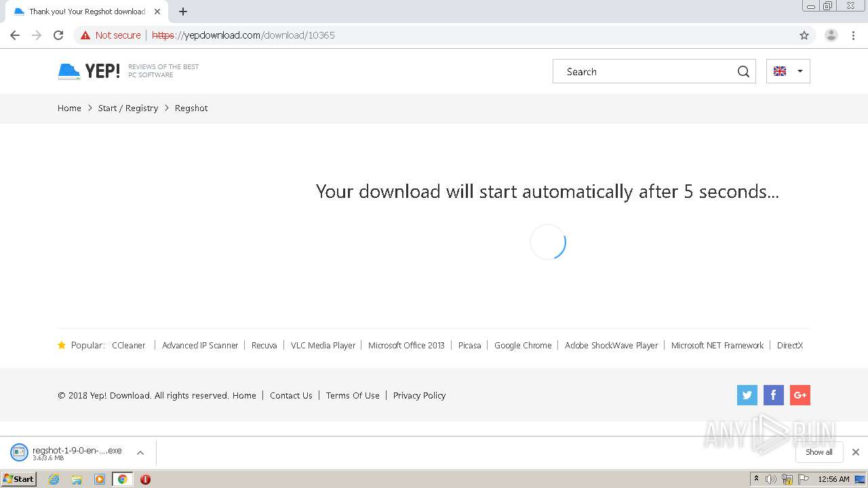This screenshot has width=868, height=488.
Task: Open Start / Registry breadcrumb link
Action: point(128,108)
